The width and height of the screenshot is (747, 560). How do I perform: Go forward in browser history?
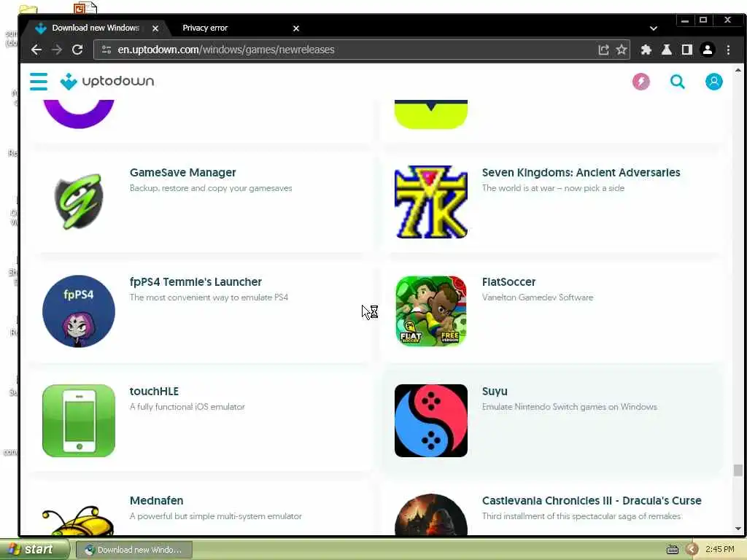point(57,50)
